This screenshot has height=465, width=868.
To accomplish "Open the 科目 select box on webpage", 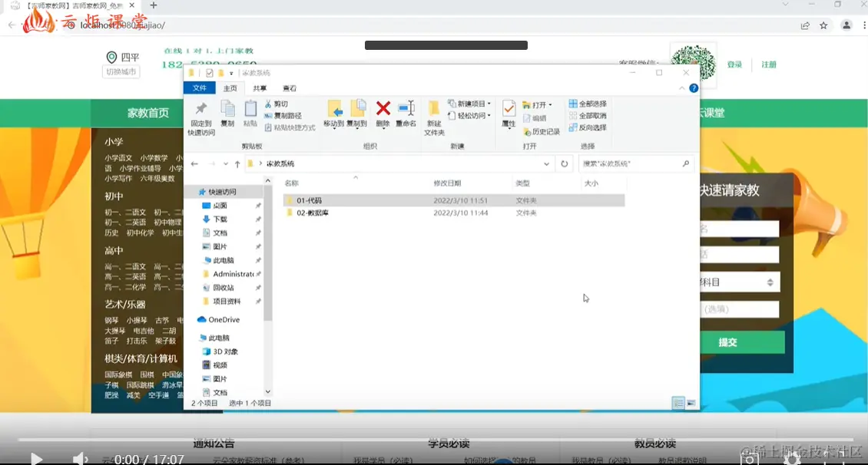I will pos(740,282).
